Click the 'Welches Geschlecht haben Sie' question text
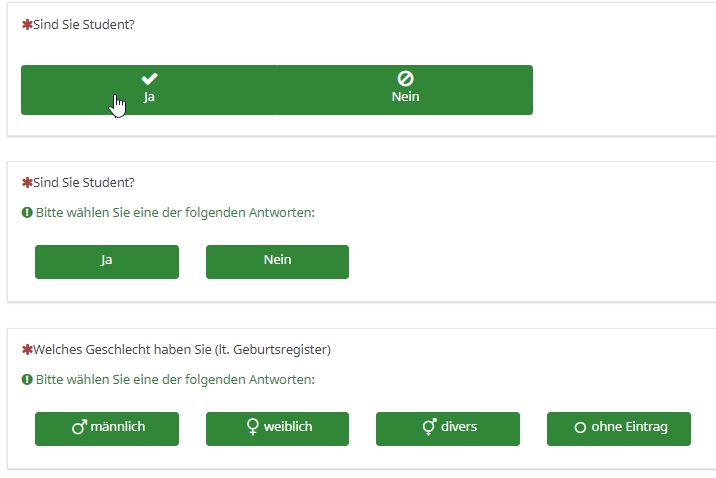The width and height of the screenshot is (716, 478). (x=182, y=350)
